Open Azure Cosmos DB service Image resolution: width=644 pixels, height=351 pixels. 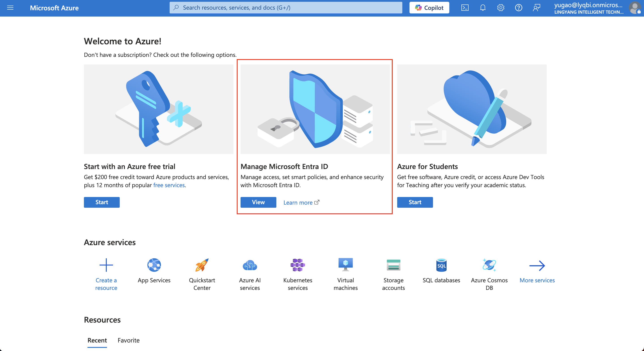(489, 265)
